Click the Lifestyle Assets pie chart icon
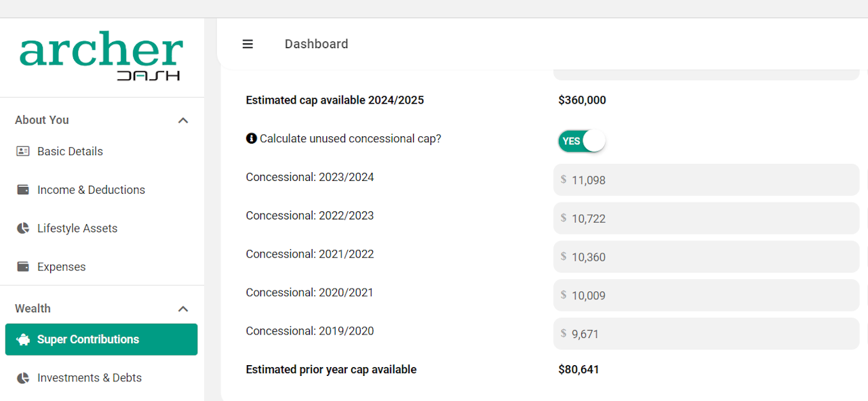Image resolution: width=868 pixels, height=401 pixels. pos(23,228)
